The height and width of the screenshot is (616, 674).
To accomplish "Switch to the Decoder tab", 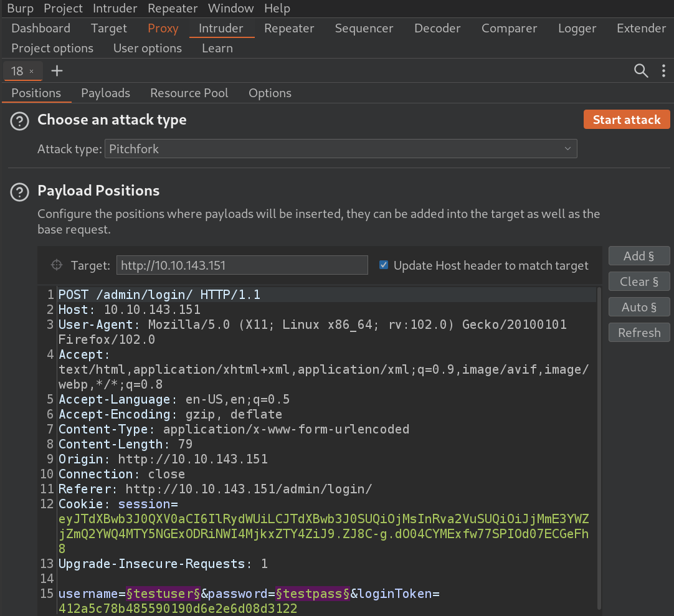I will (x=437, y=29).
